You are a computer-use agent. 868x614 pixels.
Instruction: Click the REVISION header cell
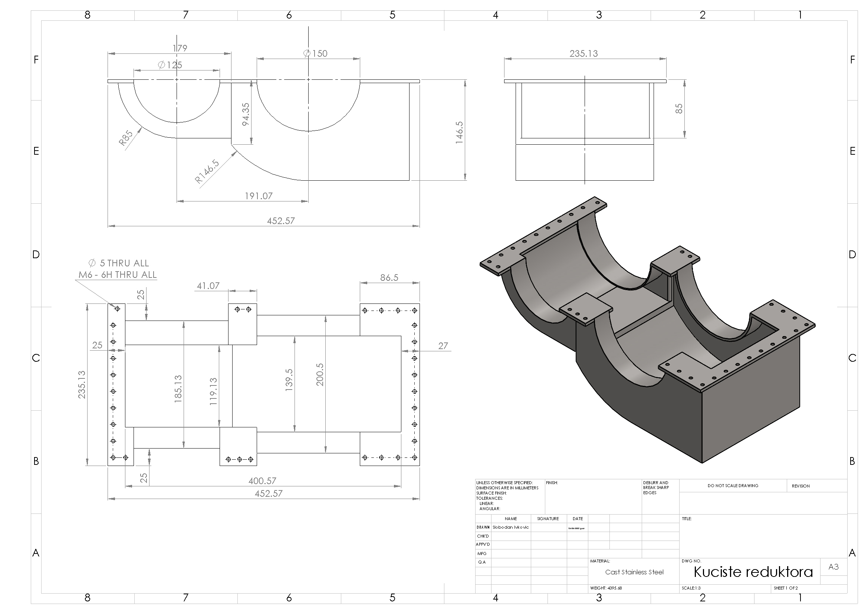coord(801,486)
